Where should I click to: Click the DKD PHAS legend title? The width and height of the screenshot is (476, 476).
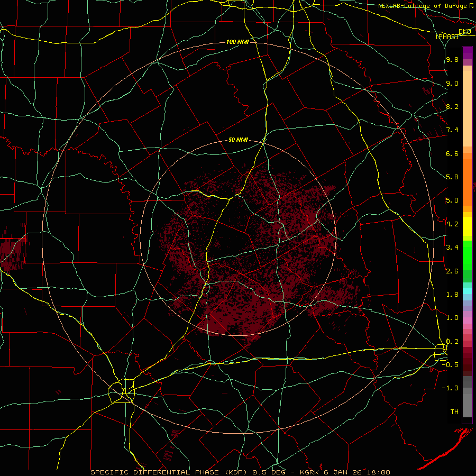point(454,34)
